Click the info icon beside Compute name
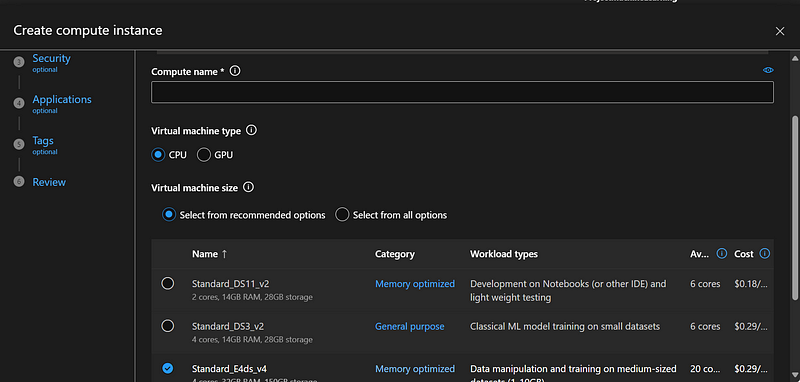 pos(235,71)
